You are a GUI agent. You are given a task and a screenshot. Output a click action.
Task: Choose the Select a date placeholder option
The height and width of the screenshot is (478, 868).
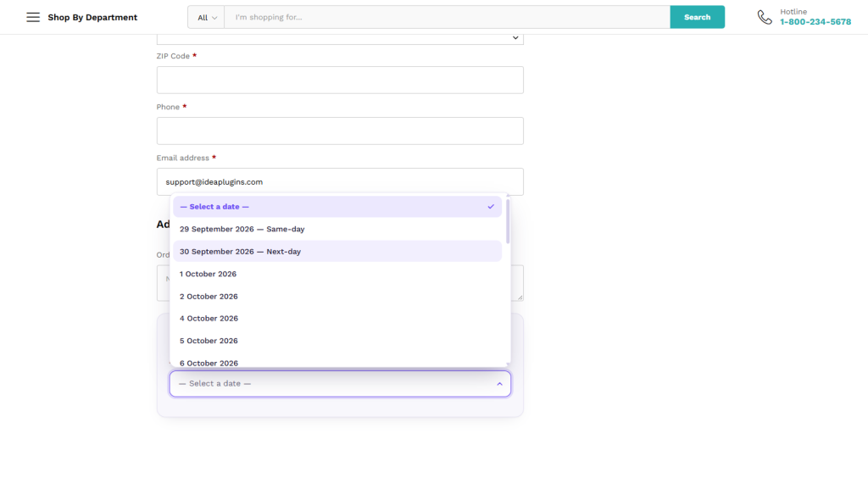coord(337,206)
